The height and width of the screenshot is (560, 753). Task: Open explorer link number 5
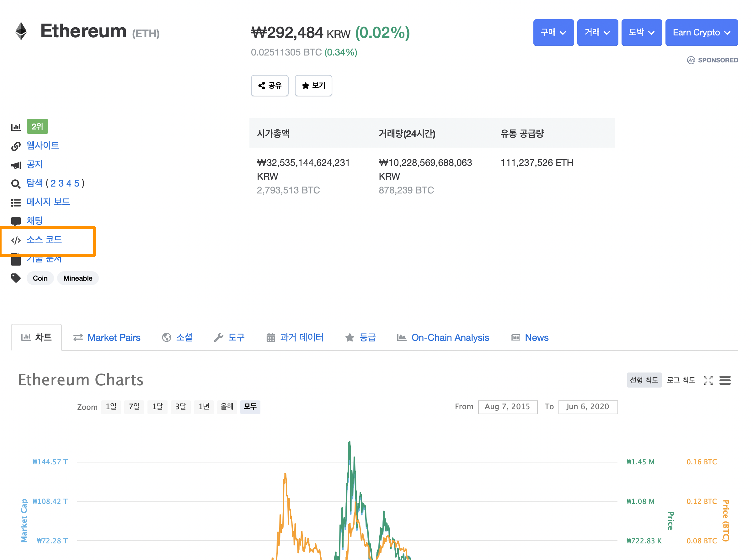click(x=77, y=183)
